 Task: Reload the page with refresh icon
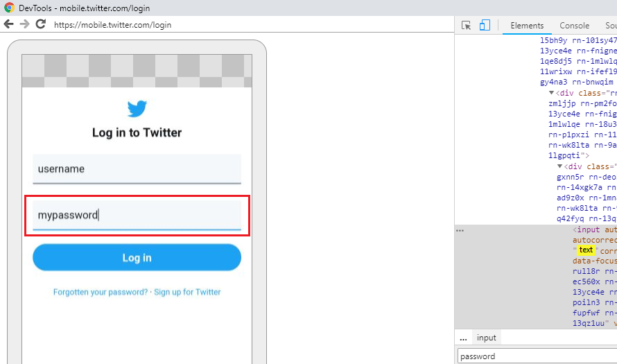41,24
